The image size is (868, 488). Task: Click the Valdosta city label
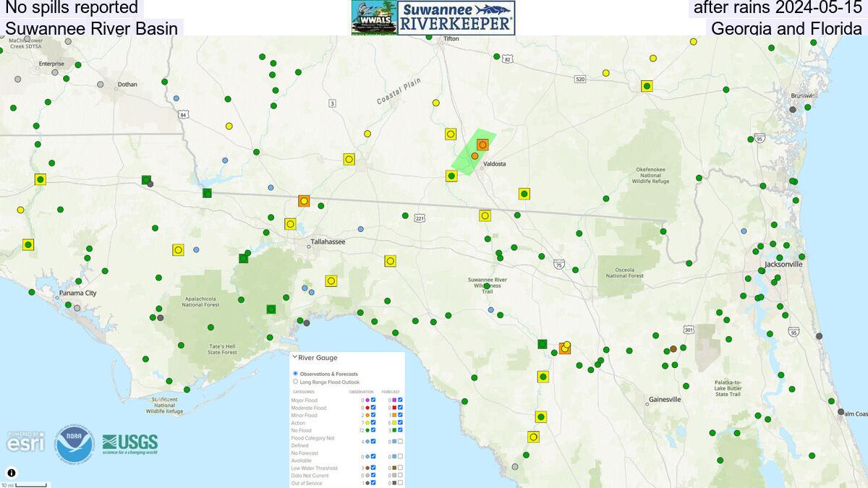[494, 164]
